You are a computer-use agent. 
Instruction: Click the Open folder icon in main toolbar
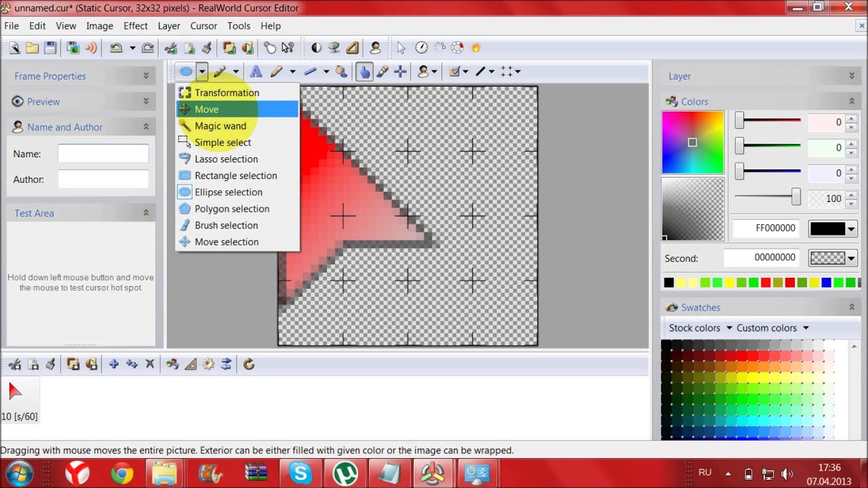pyautogui.click(x=32, y=48)
